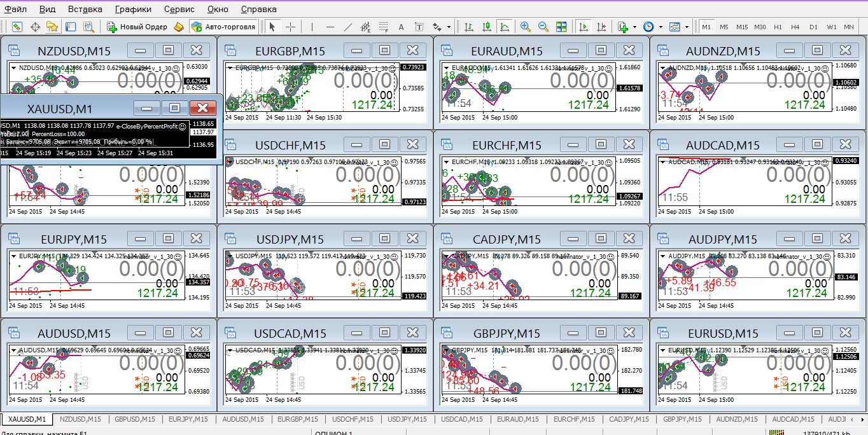Switch to the EURJPY,M15 bottom tab
This screenshot has height=435, width=868.
(x=188, y=419)
